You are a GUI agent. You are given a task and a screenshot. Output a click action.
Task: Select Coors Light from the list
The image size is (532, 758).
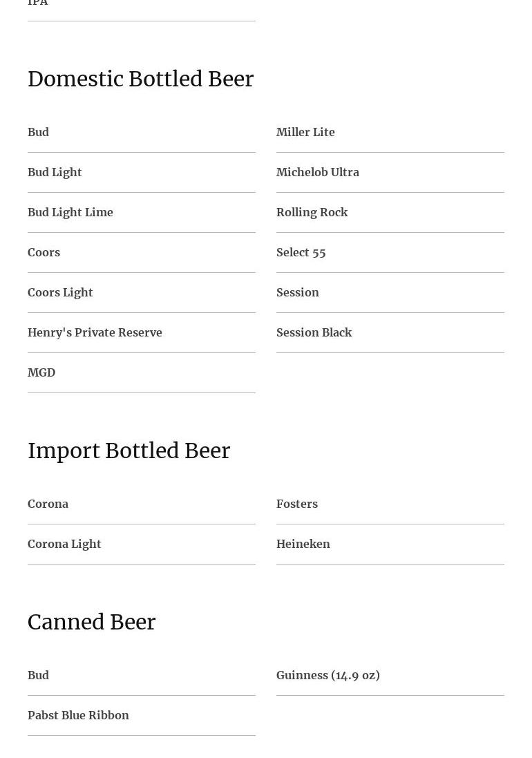pyautogui.click(x=60, y=292)
